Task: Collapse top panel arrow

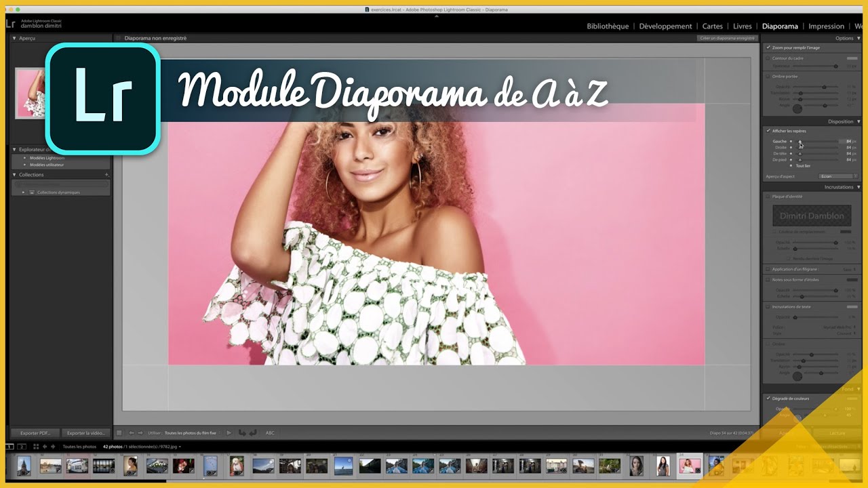Action: (x=436, y=16)
